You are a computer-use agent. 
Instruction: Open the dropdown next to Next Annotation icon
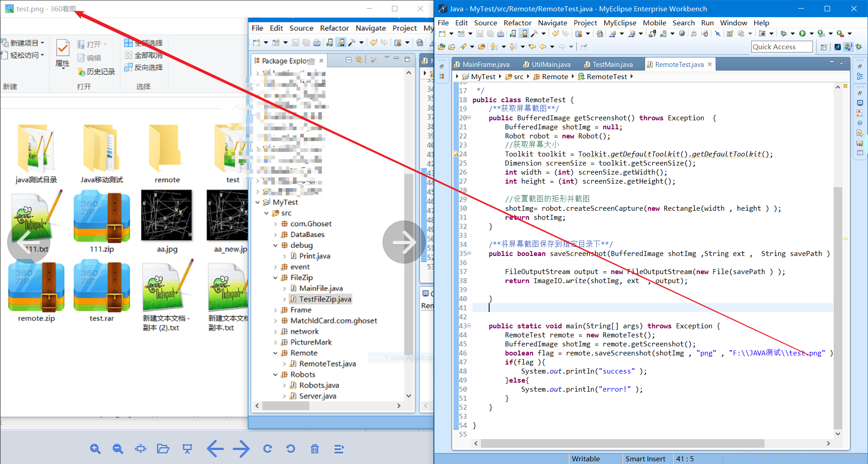(504, 47)
